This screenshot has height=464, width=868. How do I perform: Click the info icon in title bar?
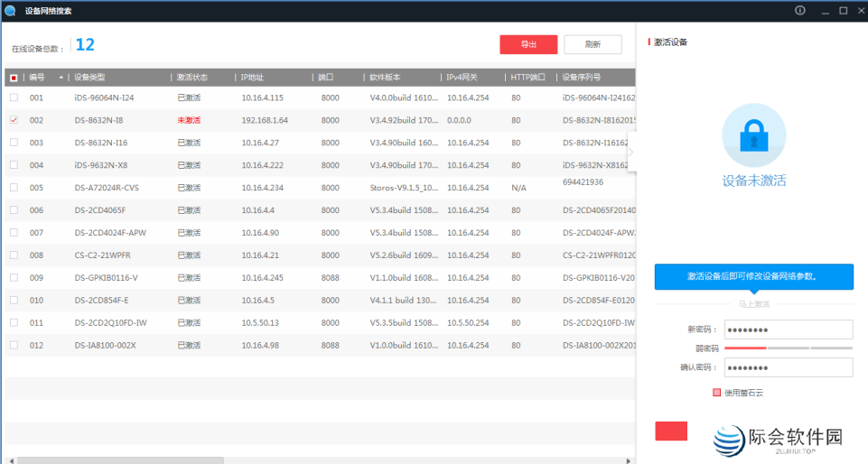799,10
